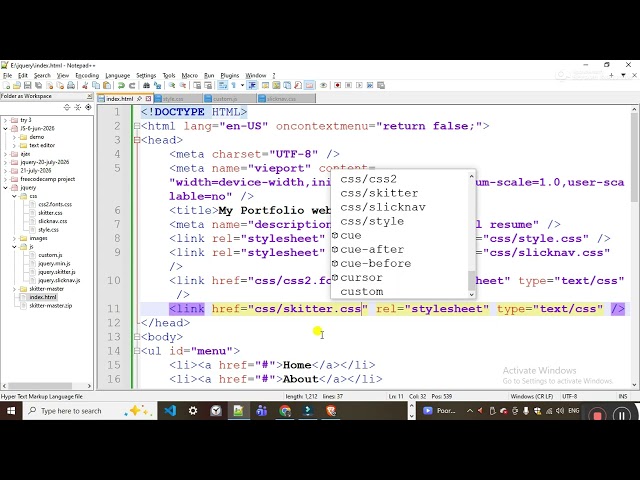Click the Save All toolbar icon
Viewport: 640px width, 480px height.
pos(38,85)
